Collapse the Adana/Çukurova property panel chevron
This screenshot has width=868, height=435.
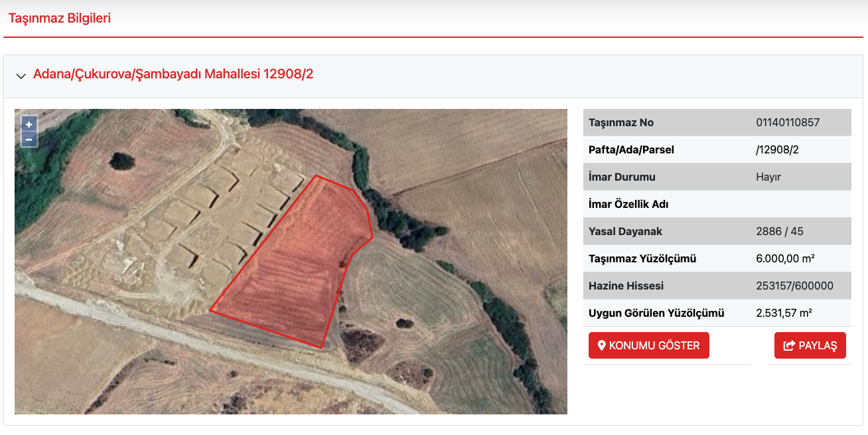[21, 76]
